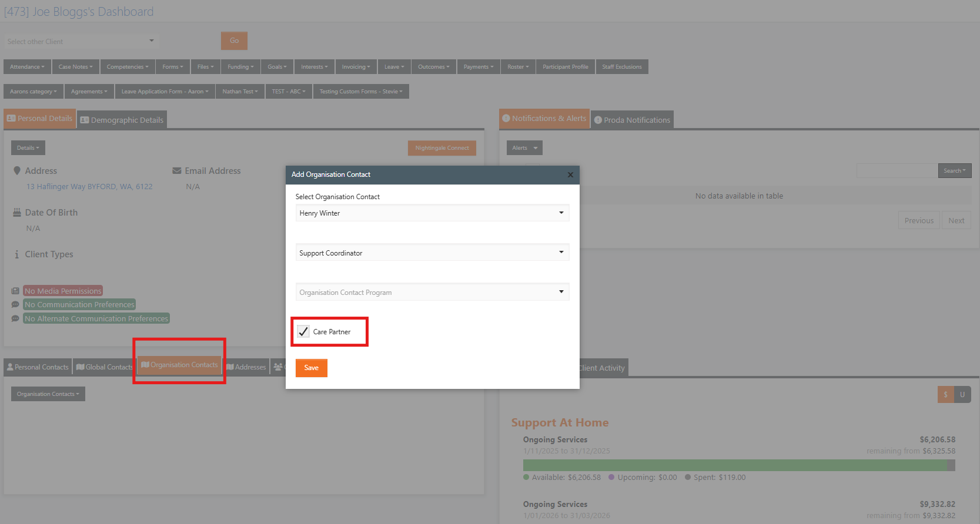The width and height of the screenshot is (980, 524).
Task: Click the Go button
Action: tap(234, 41)
